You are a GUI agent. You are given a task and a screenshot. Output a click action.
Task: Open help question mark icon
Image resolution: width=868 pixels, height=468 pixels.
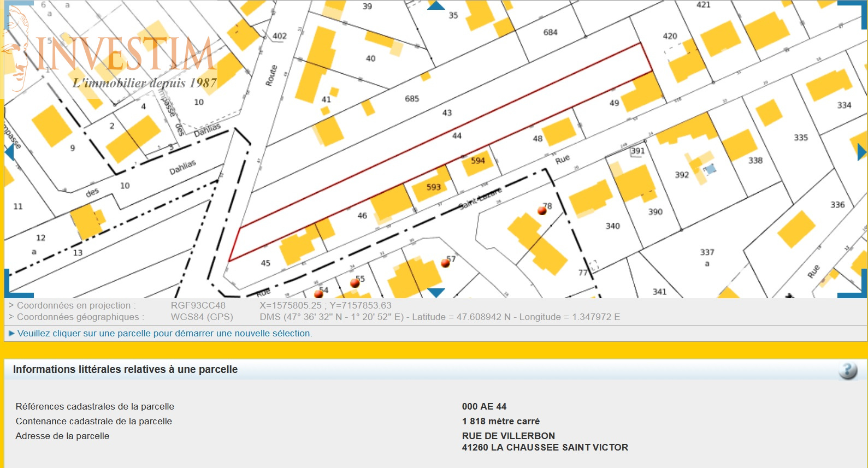[x=848, y=371]
